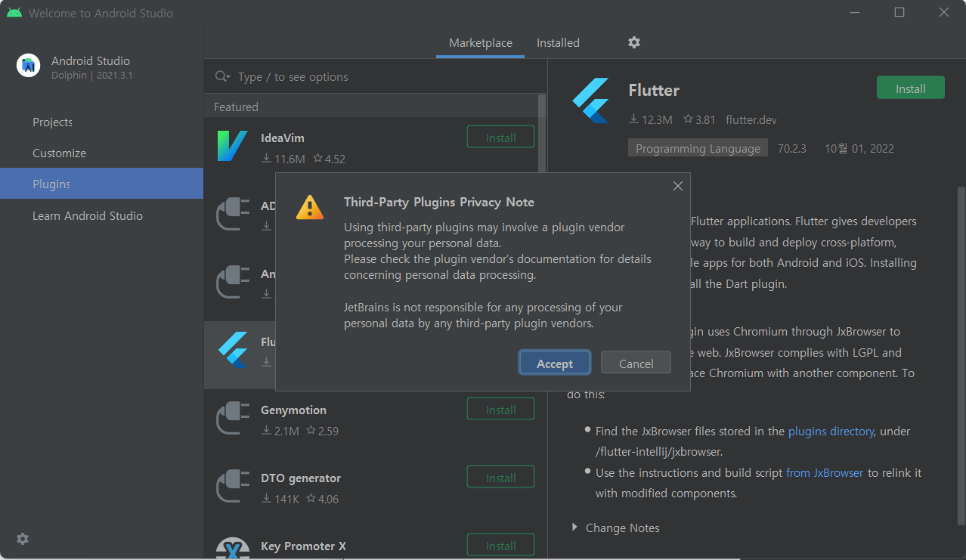Open the Projects section
Viewport: 966px width, 560px height.
(x=52, y=122)
